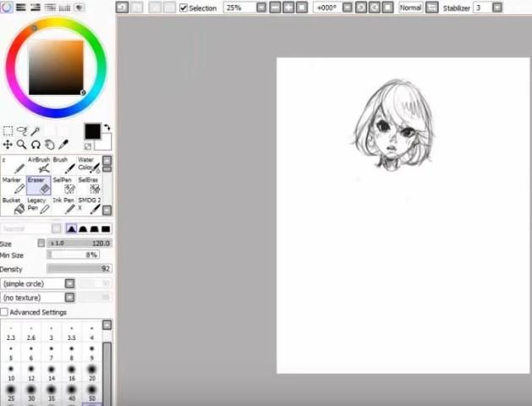Select the eyedropper color picker tool
This screenshot has height=406, width=532.
(x=36, y=131)
